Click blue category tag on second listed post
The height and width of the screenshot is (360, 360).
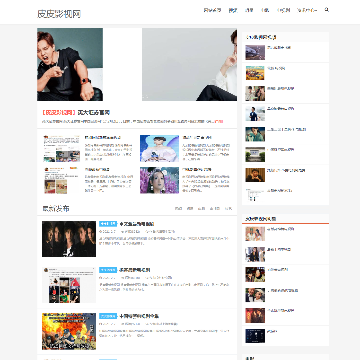[108, 270]
